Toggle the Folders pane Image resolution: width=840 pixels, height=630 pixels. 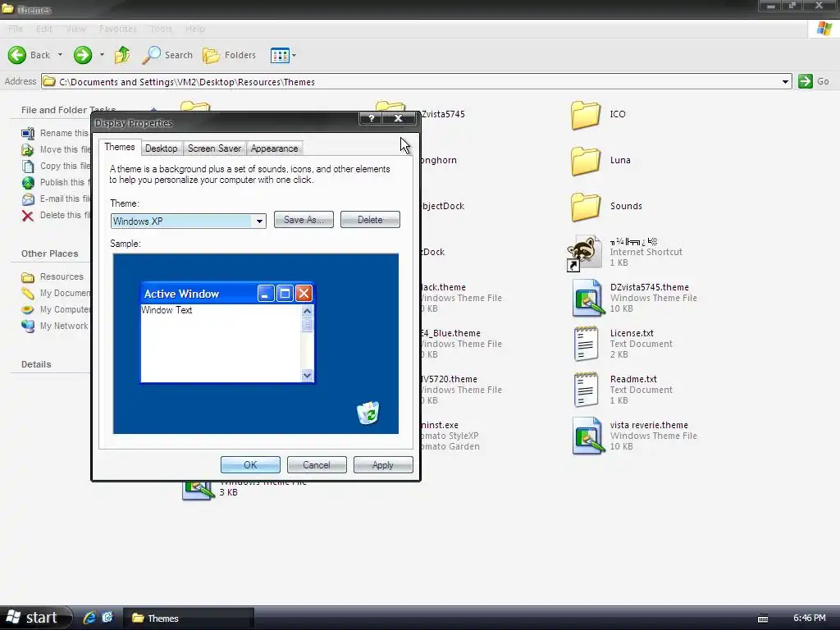tap(230, 55)
